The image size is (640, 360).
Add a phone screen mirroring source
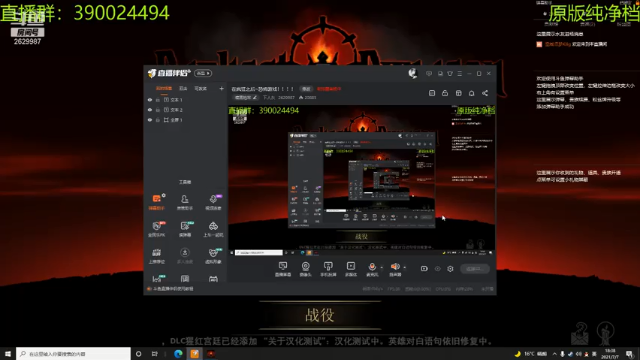pyautogui.click(x=328, y=269)
